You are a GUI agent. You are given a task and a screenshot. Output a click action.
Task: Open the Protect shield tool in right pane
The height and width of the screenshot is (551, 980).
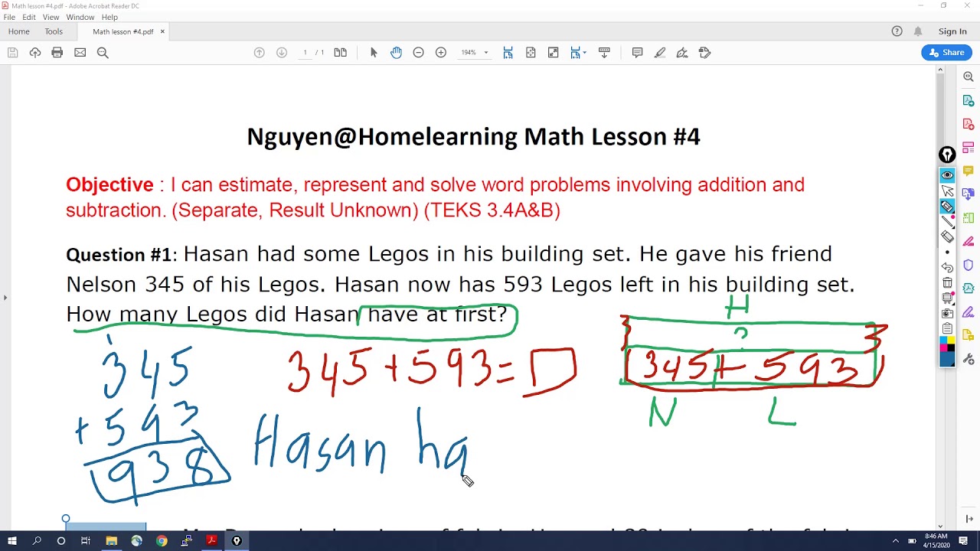pos(969,266)
